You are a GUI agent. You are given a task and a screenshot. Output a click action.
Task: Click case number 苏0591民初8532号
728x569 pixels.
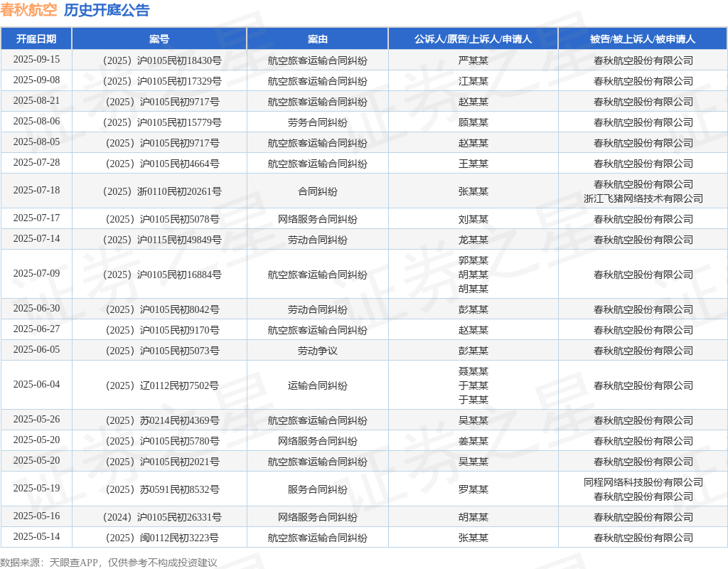(x=163, y=489)
